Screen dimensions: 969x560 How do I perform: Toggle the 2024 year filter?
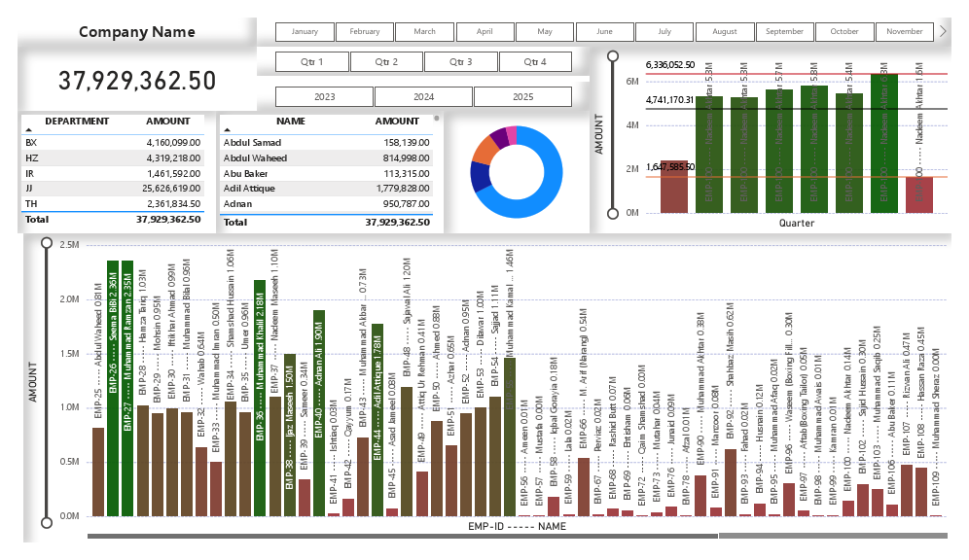(x=423, y=96)
